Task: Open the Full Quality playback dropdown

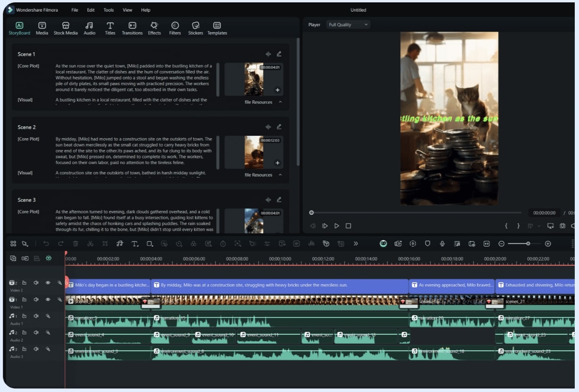Action: 348,24
